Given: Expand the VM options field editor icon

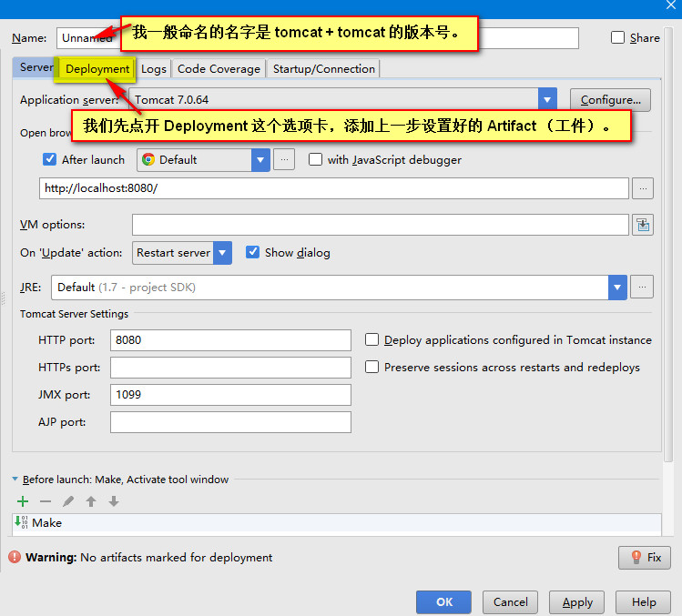Looking at the screenshot, I should click(x=643, y=225).
